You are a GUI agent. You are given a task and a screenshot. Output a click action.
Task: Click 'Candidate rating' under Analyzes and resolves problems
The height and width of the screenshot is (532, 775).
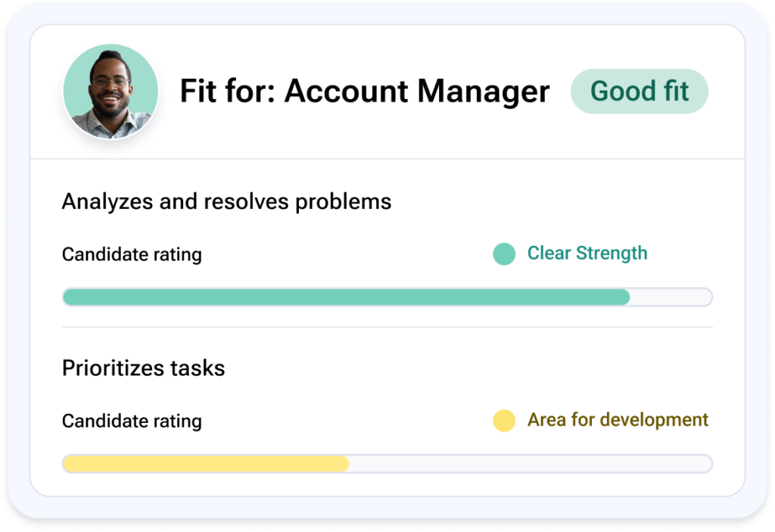tap(132, 254)
